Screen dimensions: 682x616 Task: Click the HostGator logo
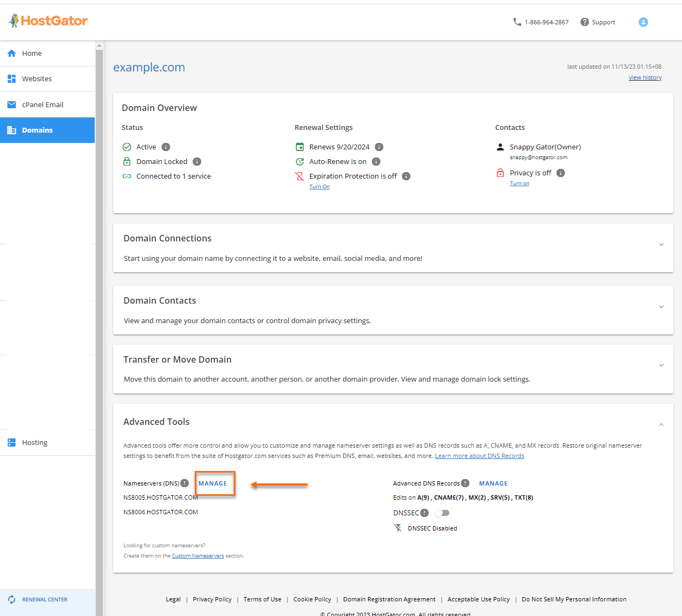click(x=48, y=21)
